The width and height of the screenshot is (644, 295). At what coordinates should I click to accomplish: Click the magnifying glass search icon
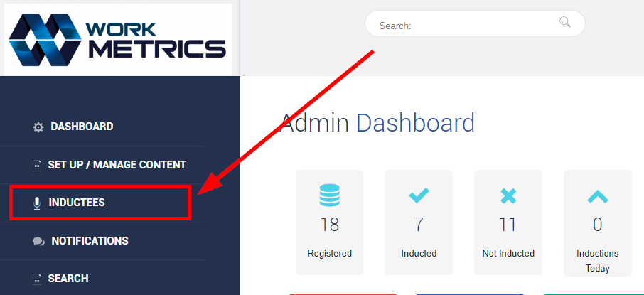click(565, 22)
